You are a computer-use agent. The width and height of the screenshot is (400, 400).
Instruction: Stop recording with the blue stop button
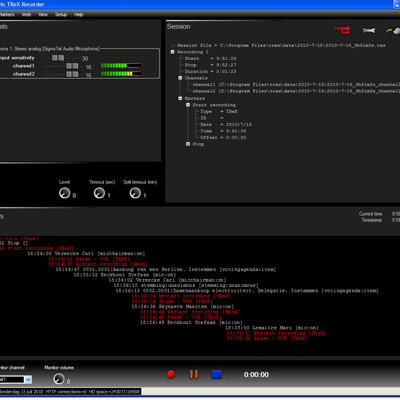pos(217,374)
